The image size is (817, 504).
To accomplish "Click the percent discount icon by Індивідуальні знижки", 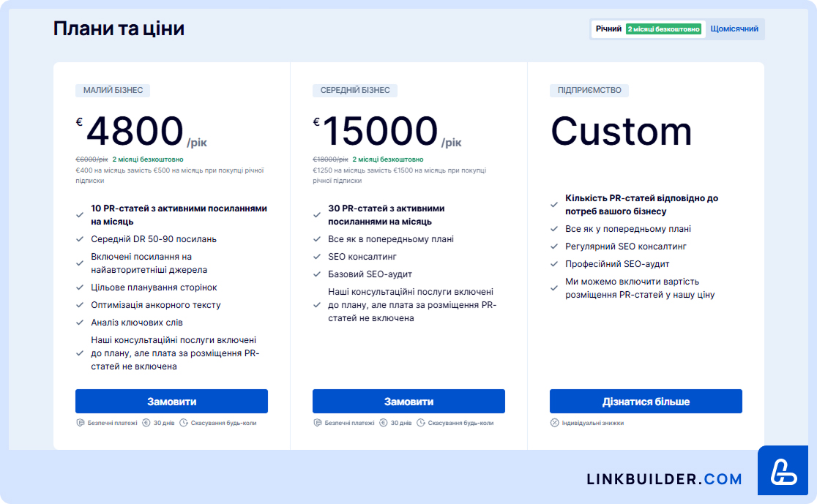I will (554, 423).
